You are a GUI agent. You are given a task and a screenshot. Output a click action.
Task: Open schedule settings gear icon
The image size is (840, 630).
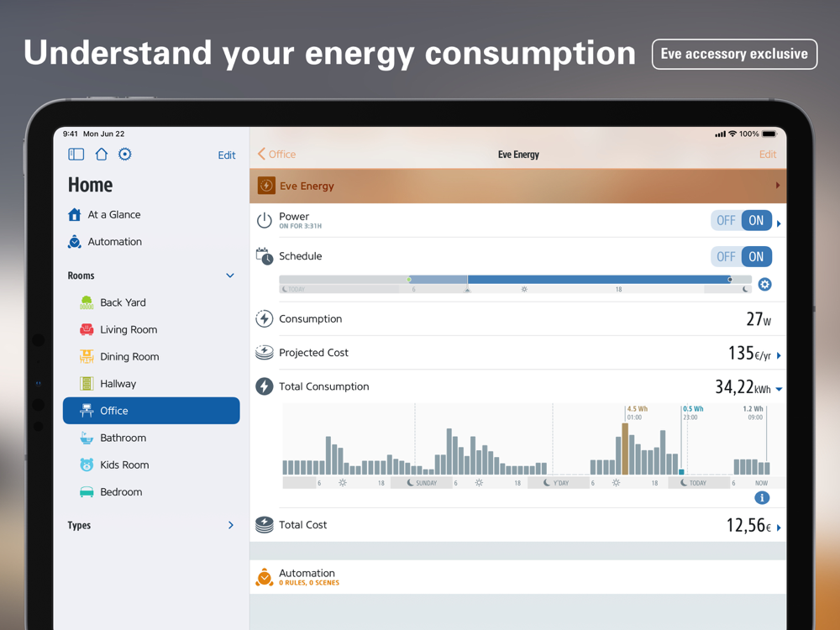pyautogui.click(x=765, y=285)
